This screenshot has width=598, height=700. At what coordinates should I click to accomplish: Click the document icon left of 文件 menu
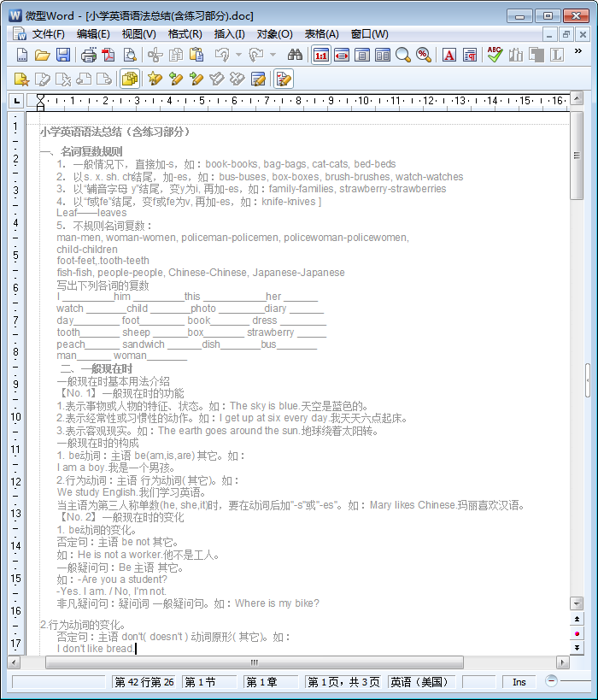point(19,34)
